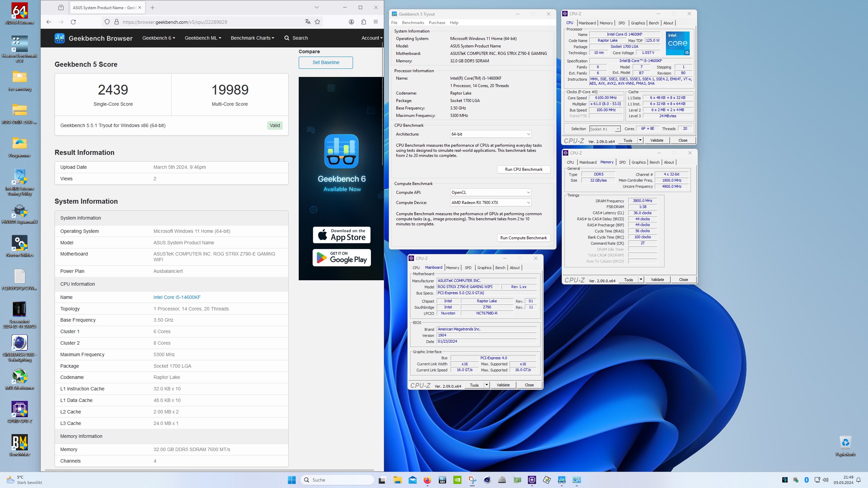The width and height of the screenshot is (868, 488).
Task: Open the volume control tray icon
Action: 826,480
